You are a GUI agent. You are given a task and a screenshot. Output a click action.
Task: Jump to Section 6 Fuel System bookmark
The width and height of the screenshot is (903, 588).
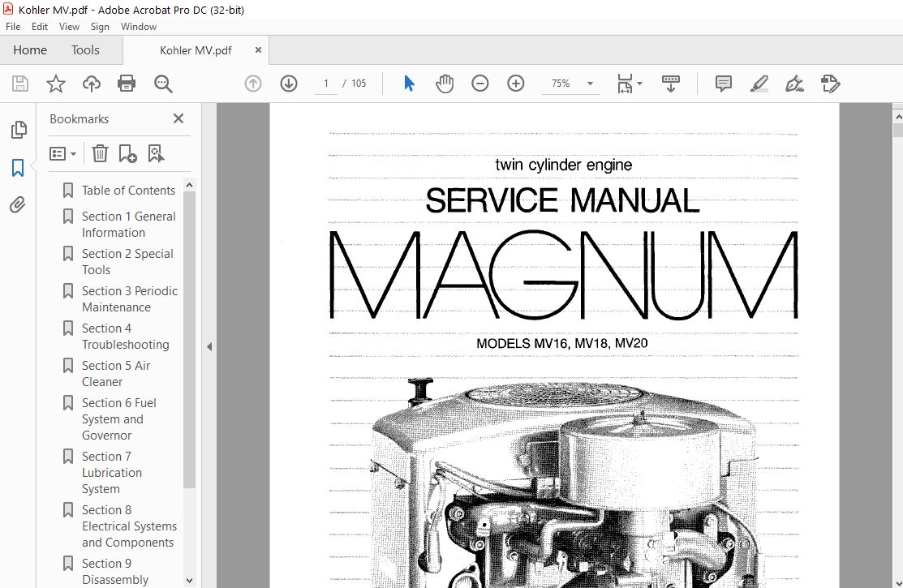tap(118, 419)
